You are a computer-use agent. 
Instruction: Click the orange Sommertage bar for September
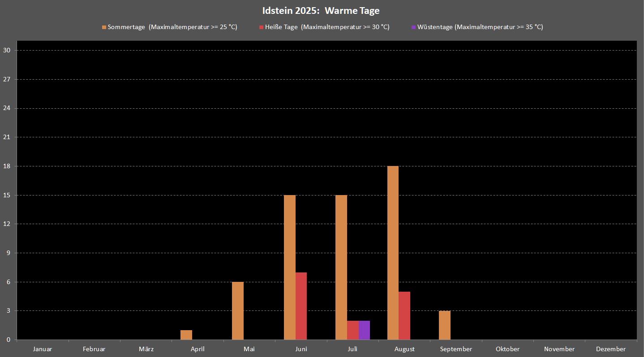[445, 325]
